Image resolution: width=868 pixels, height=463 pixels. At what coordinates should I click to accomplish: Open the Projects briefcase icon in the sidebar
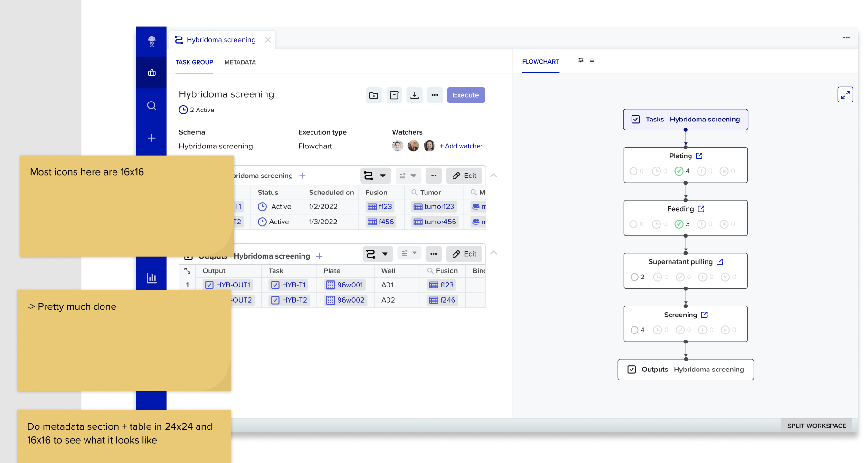click(151, 73)
